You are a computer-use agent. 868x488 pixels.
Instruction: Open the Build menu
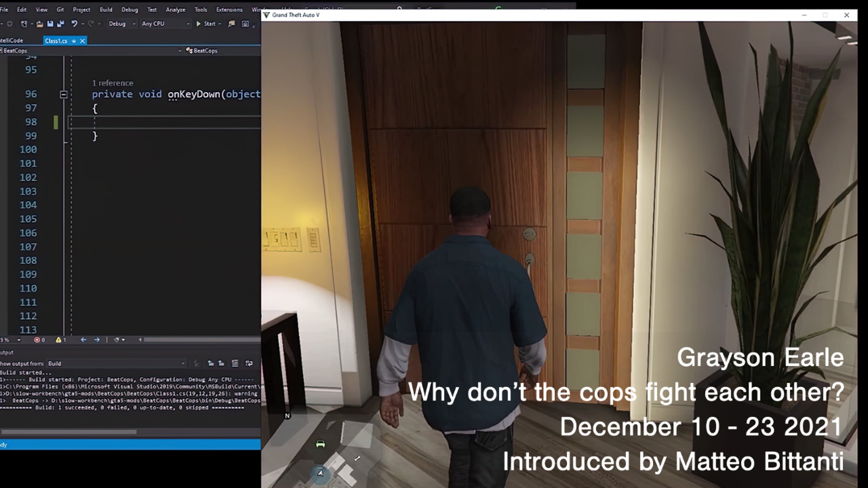pos(106,10)
